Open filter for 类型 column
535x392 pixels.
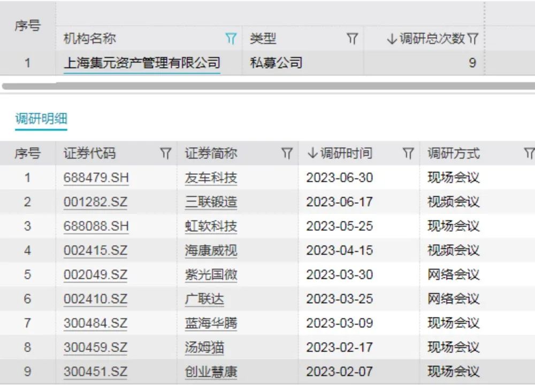point(352,39)
